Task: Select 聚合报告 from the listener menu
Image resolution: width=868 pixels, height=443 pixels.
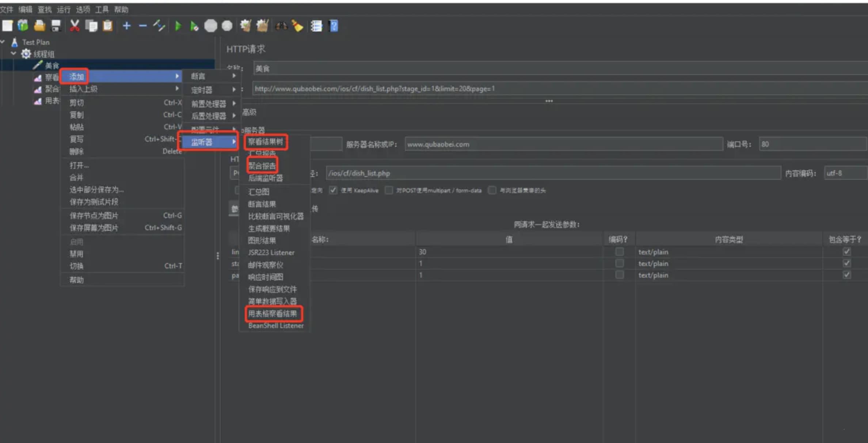Action: click(262, 166)
